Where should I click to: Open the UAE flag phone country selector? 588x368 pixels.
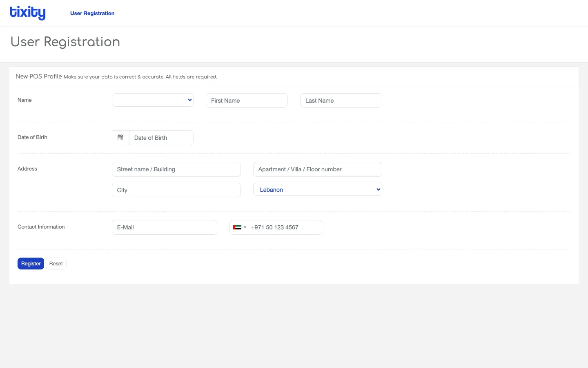point(240,227)
